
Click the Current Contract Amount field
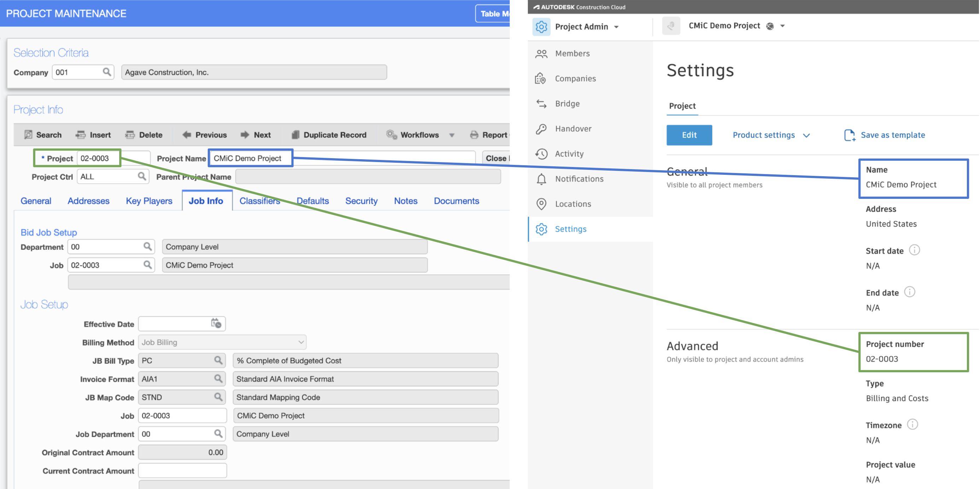(183, 471)
